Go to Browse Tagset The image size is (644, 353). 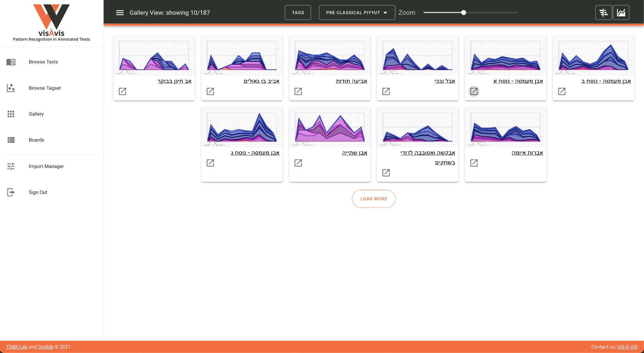click(x=45, y=88)
